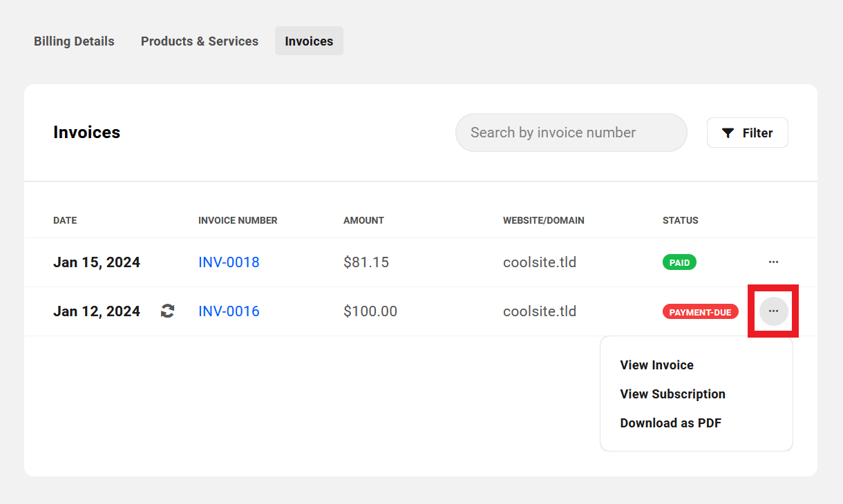This screenshot has height=504, width=843.
Task: Click the Filter button
Action: (x=747, y=133)
